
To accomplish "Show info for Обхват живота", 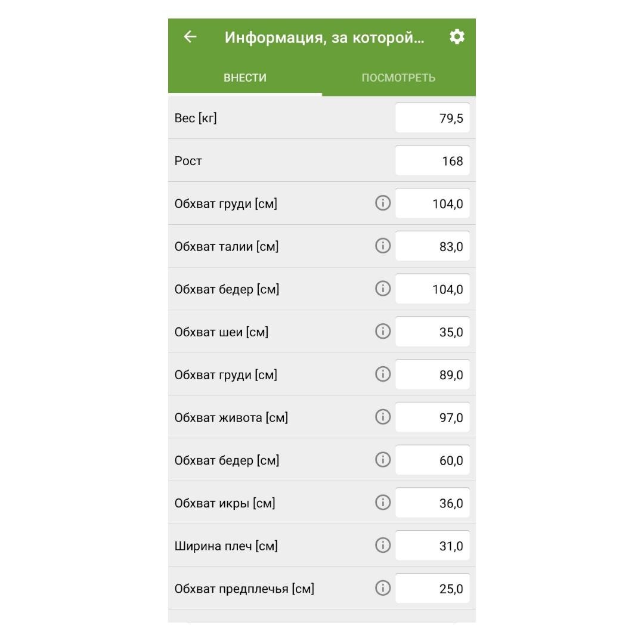I will [x=383, y=417].
